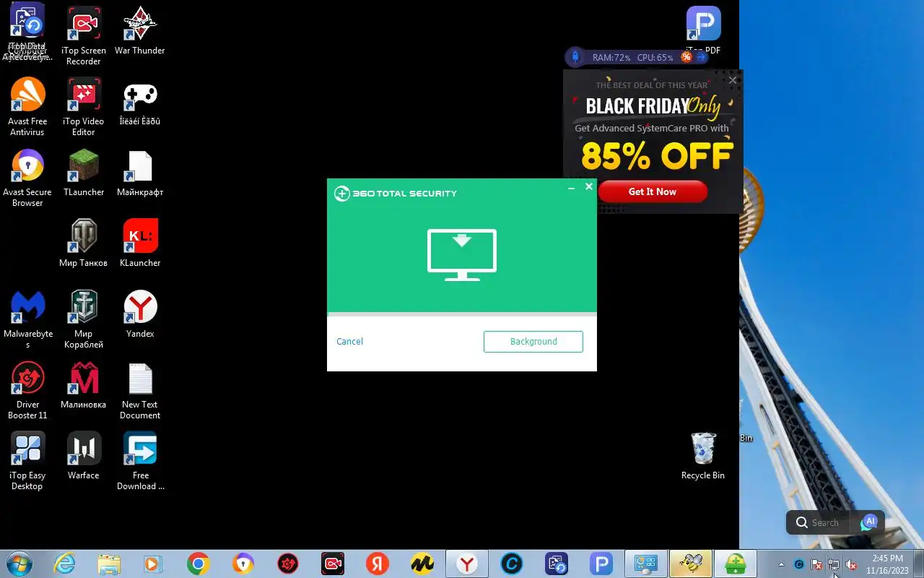924x578 pixels.
Task: Open iTop Easy Desktop shortcut
Action: point(27,461)
